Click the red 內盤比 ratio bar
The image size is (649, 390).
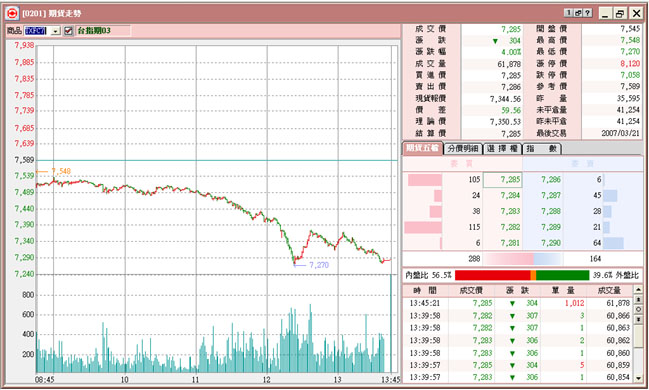pos(492,275)
